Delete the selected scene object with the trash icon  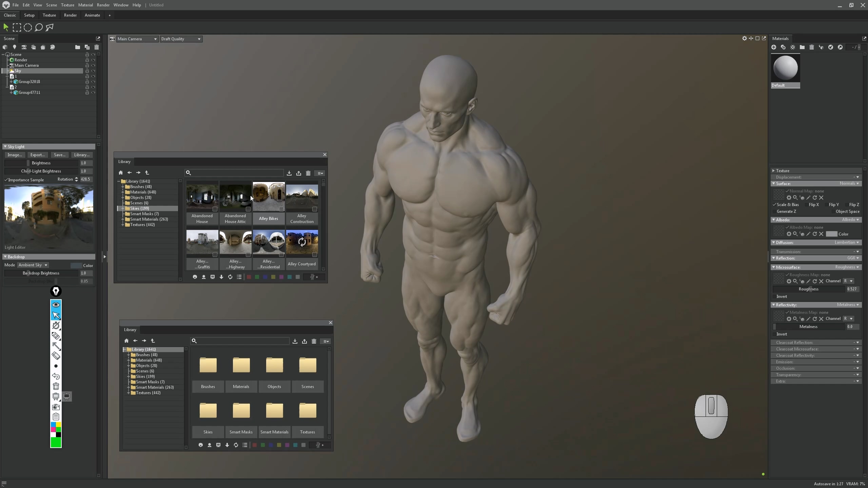97,47
